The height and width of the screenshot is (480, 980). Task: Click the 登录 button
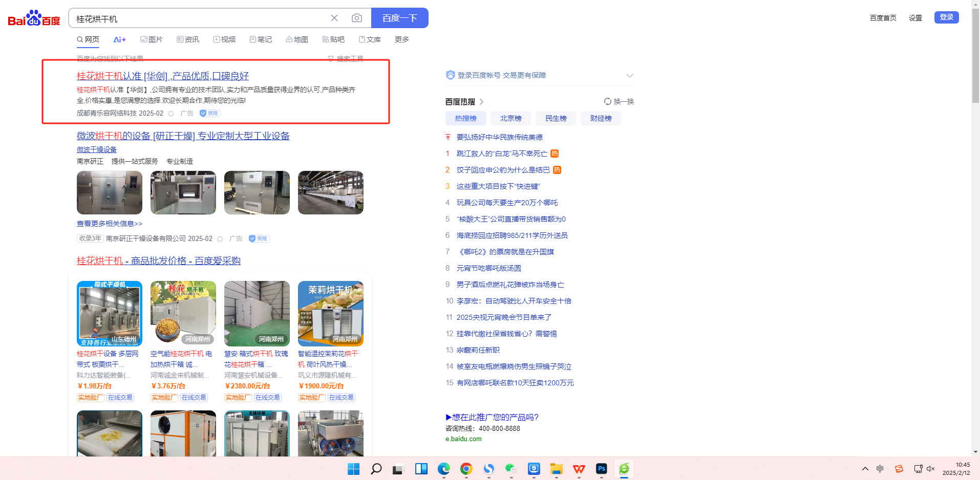click(946, 17)
